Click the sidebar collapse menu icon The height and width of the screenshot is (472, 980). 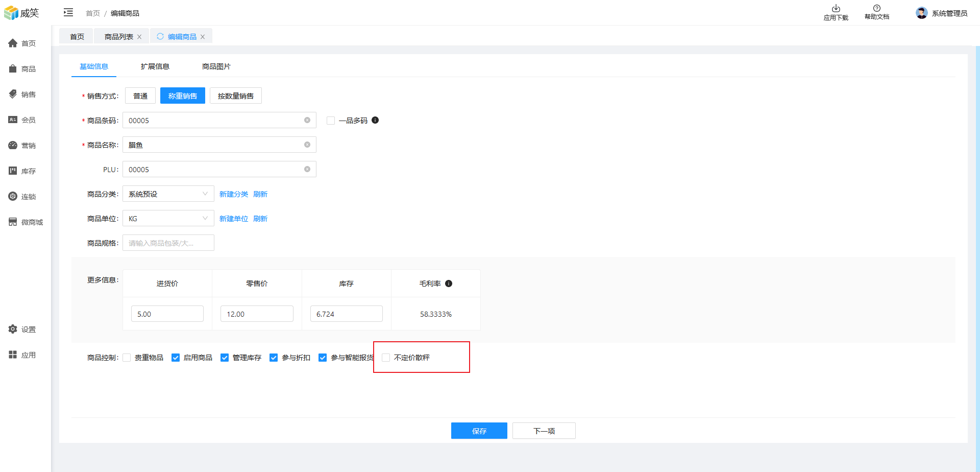click(68, 12)
